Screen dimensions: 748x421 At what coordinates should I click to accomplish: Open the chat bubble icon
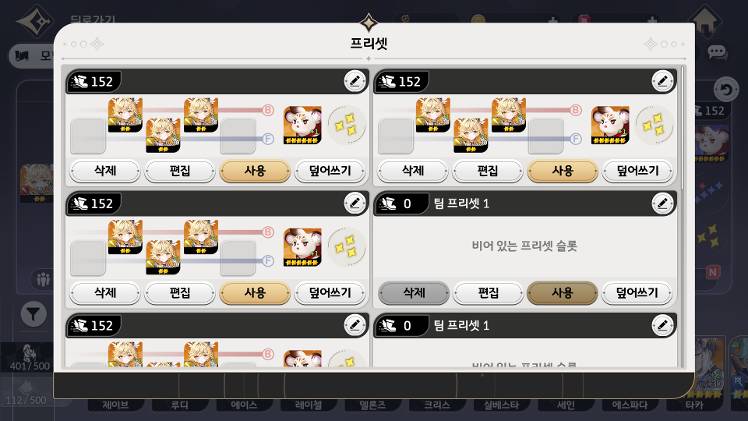tap(717, 52)
